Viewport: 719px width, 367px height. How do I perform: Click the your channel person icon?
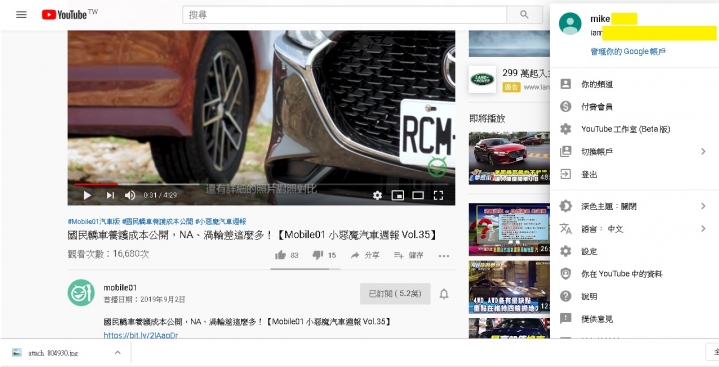[x=566, y=84]
